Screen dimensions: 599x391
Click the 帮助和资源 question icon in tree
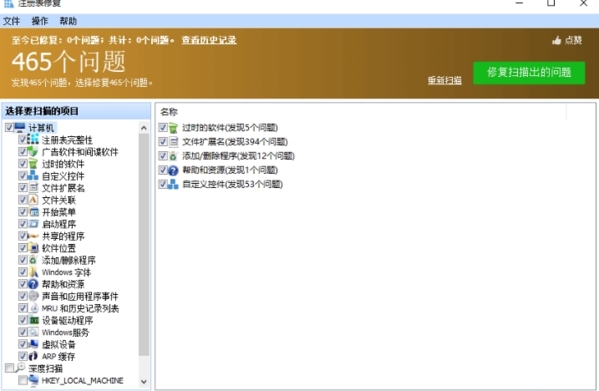click(x=33, y=284)
